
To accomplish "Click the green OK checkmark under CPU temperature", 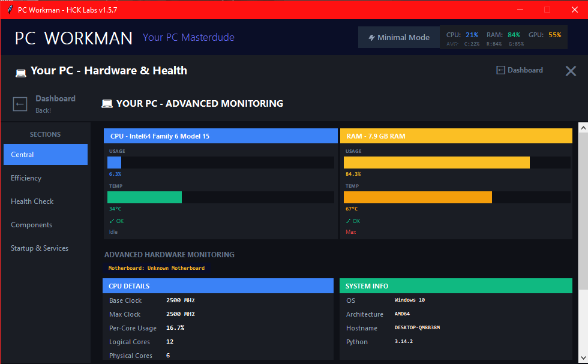I will click(116, 221).
